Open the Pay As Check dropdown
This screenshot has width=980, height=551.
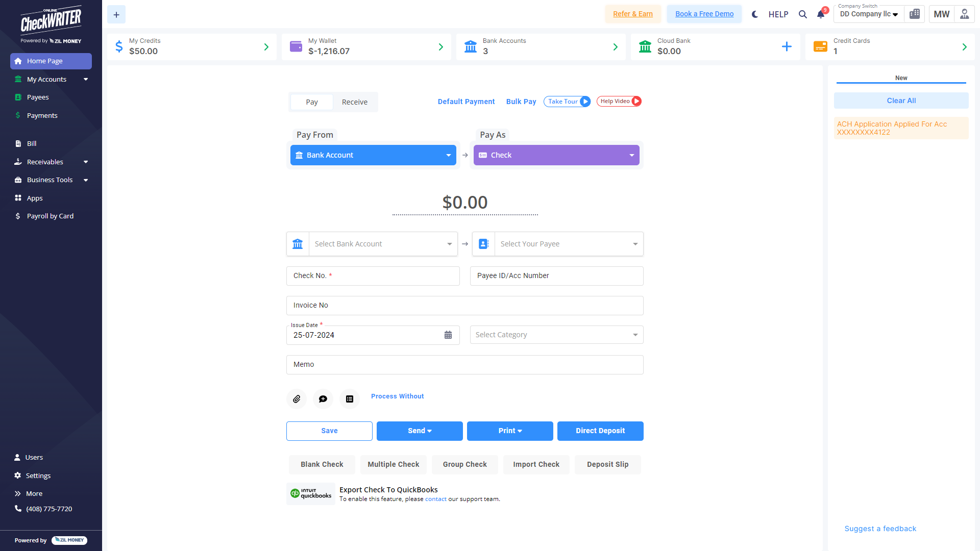click(556, 155)
